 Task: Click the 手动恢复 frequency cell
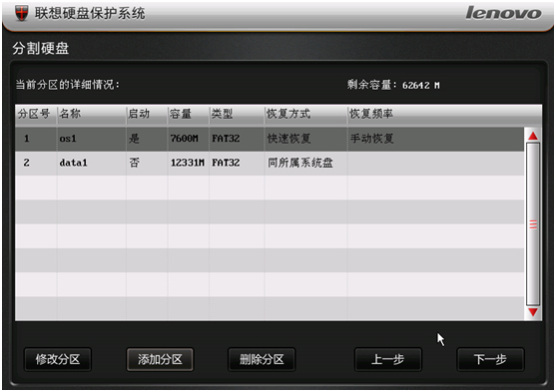click(436, 139)
